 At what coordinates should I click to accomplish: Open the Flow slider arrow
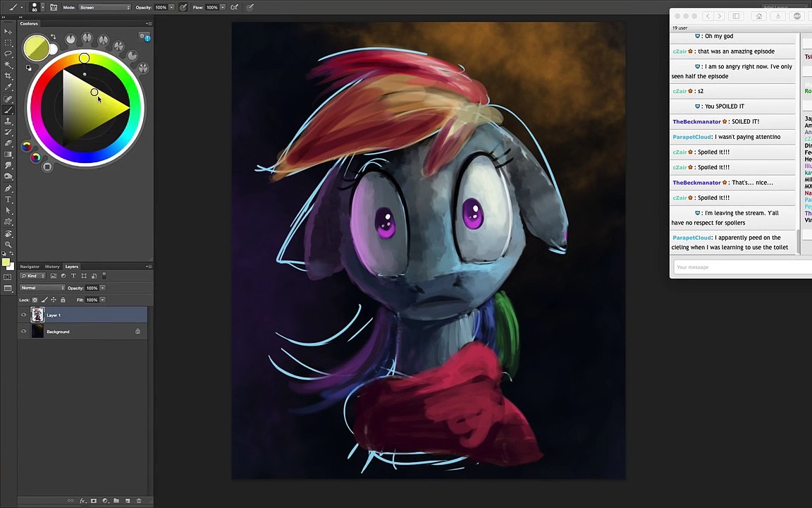(x=223, y=7)
